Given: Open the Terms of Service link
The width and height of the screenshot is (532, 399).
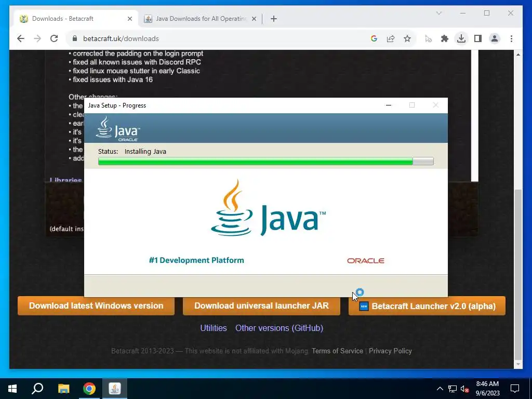Looking at the screenshot, I should point(337,351).
